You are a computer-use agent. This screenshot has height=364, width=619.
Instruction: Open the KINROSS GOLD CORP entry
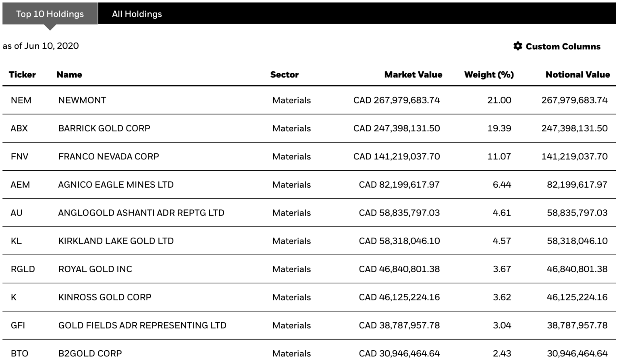105,297
